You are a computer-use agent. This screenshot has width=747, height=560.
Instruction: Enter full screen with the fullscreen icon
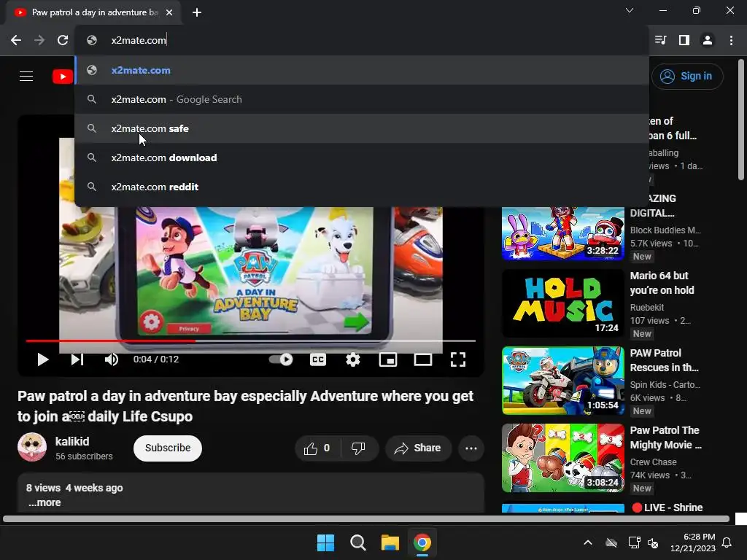coord(458,359)
